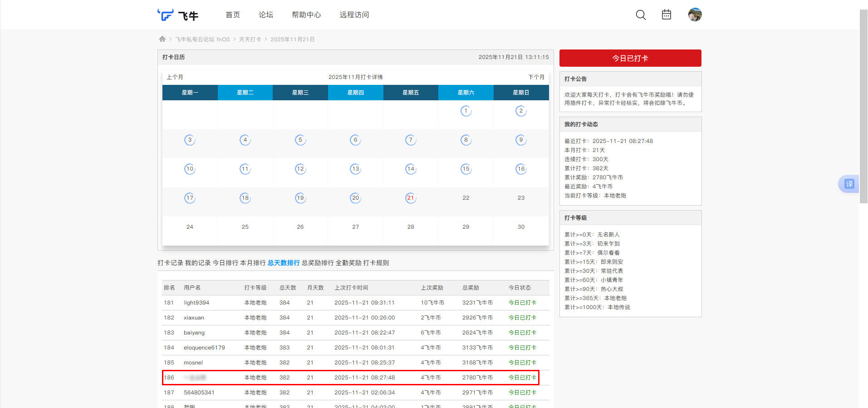Open the 论坛 menu item

click(x=266, y=15)
